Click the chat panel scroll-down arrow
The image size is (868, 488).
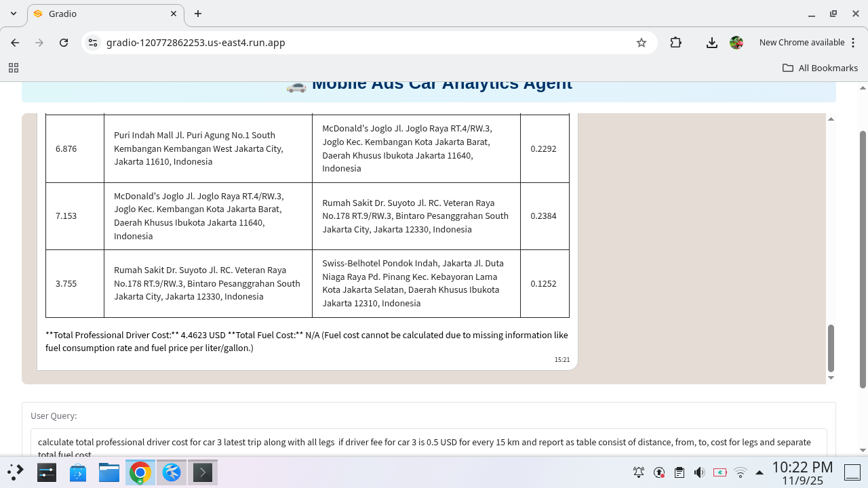831,378
